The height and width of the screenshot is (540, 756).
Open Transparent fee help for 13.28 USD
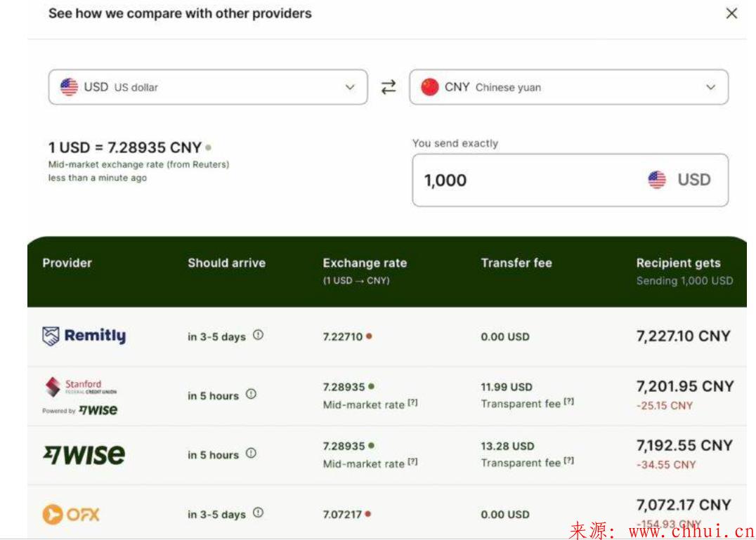point(569,461)
